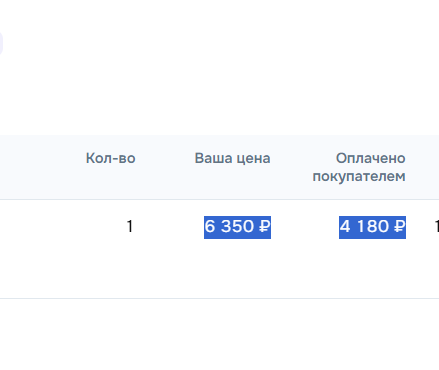The height and width of the screenshot is (370, 439).
Task: Click the word цена in the header
Action: [x=254, y=158]
